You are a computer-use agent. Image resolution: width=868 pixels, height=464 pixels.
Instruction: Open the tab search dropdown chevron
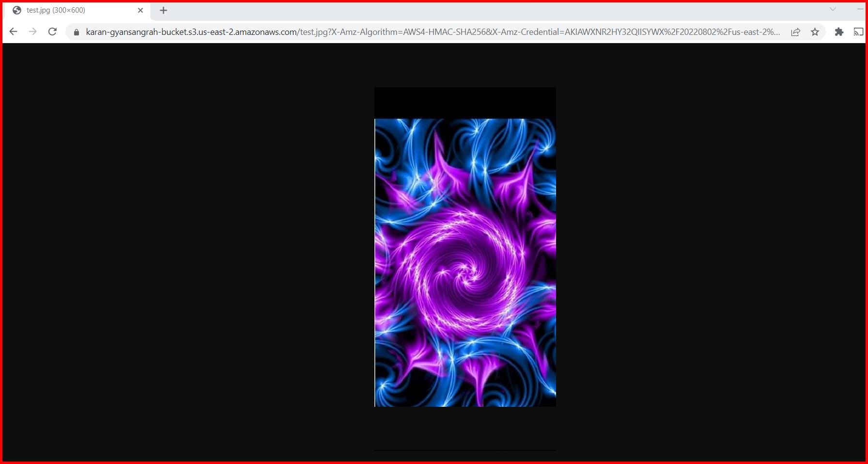(832, 8)
